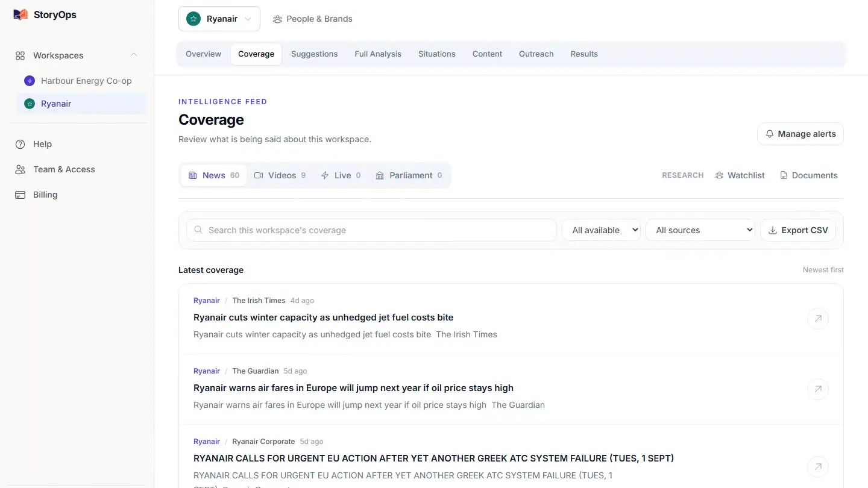Click the Live lightning bolt icon
868x488 pixels.
click(x=325, y=175)
